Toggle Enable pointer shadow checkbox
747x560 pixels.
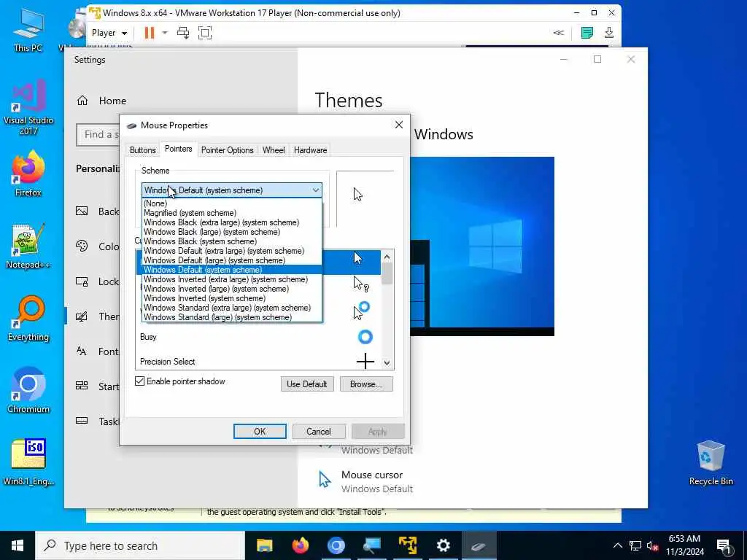(139, 381)
